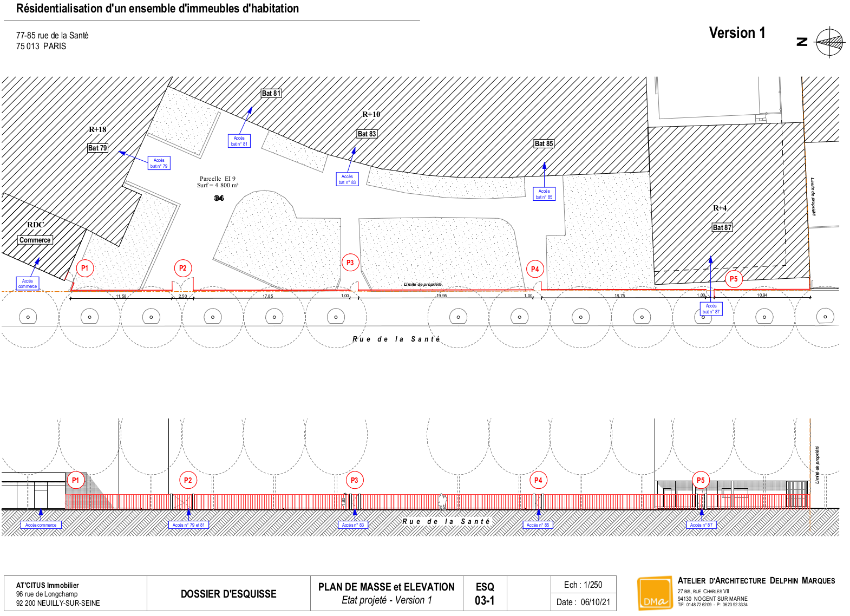
Task: Click the P4 marker in the elevation view
Action: (538, 480)
